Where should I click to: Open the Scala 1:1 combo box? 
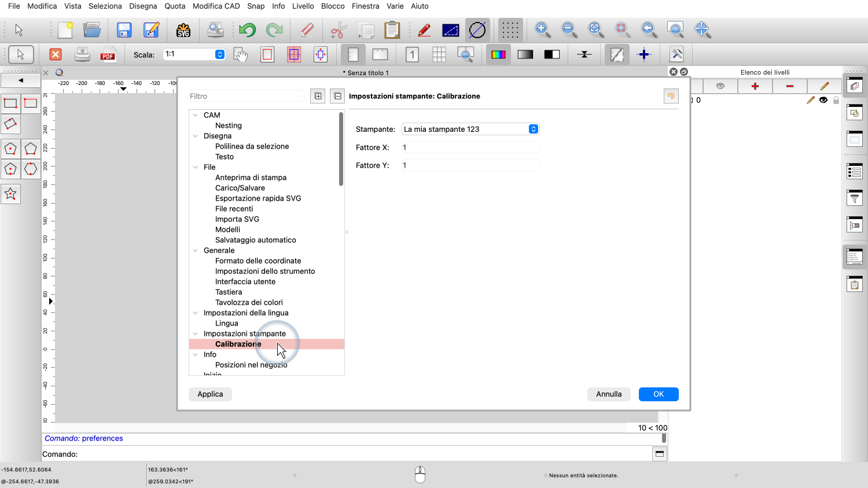pos(219,54)
